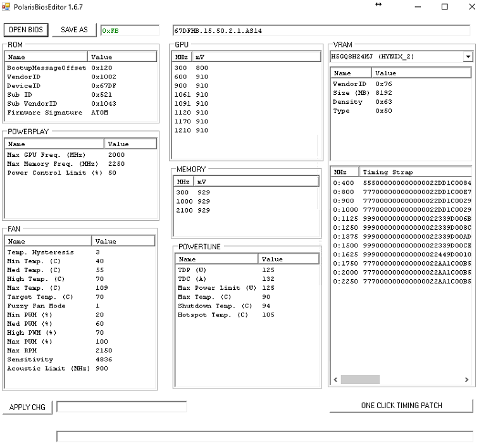
Task: Maximize the PolarisBiosEditor window
Action: [x=444, y=7]
